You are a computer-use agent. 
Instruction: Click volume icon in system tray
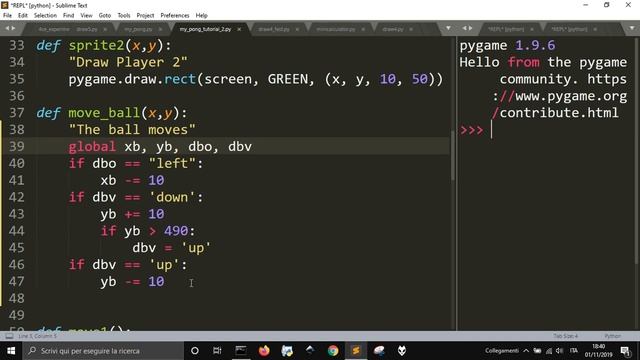[560, 351]
